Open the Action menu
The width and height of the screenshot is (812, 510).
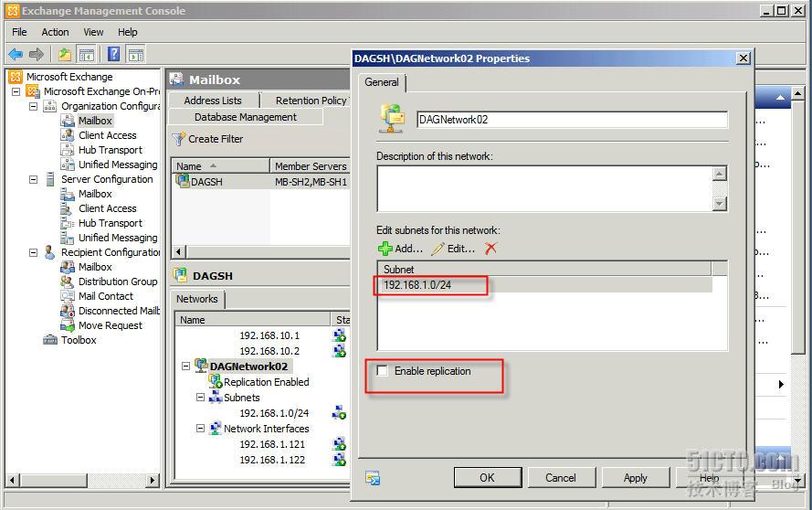(55, 32)
